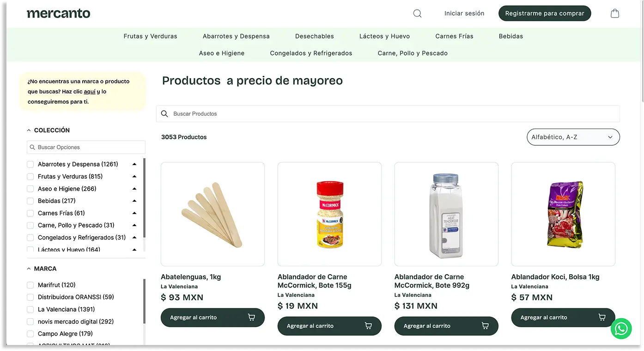Add Abatelenguas, 1kg to cart
The width and height of the screenshot is (644, 351).
[213, 317]
